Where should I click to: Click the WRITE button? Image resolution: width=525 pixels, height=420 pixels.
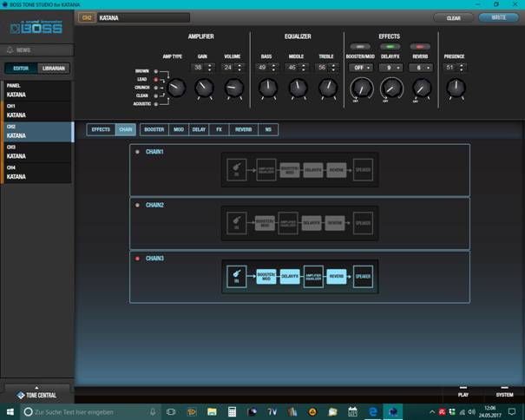click(x=499, y=17)
